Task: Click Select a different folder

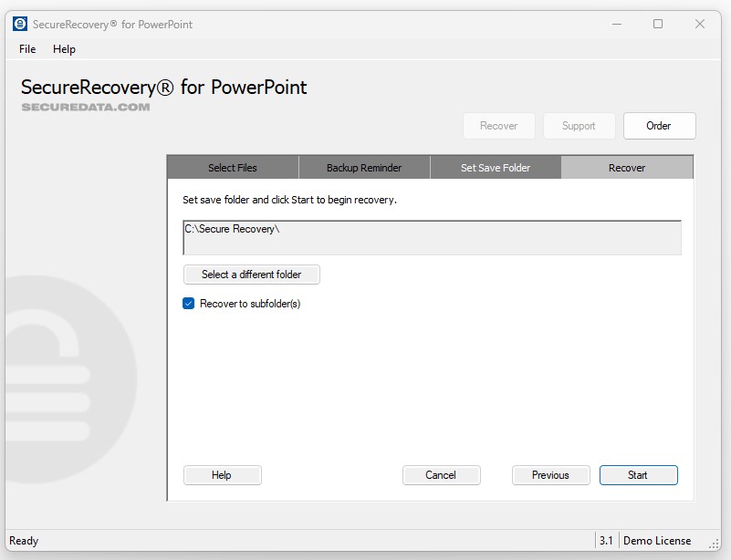Action: click(x=251, y=275)
